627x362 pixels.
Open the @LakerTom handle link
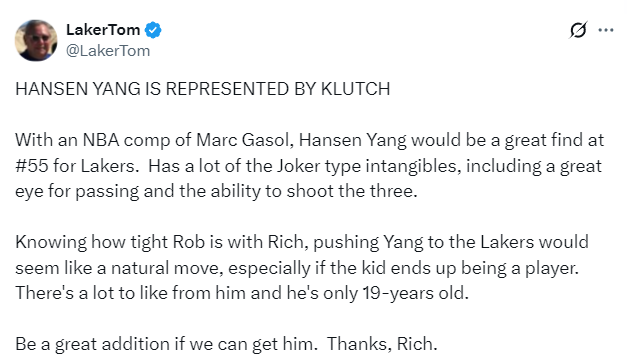[x=108, y=51]
